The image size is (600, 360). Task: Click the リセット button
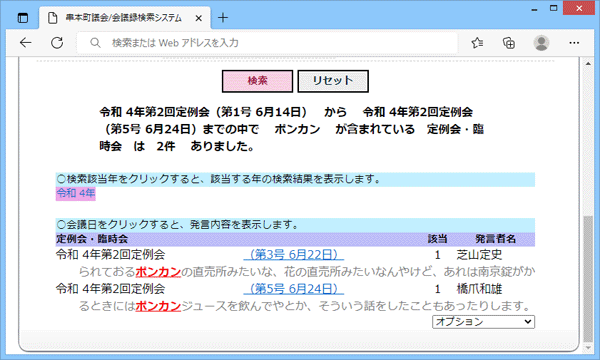(x=333, y=81)
